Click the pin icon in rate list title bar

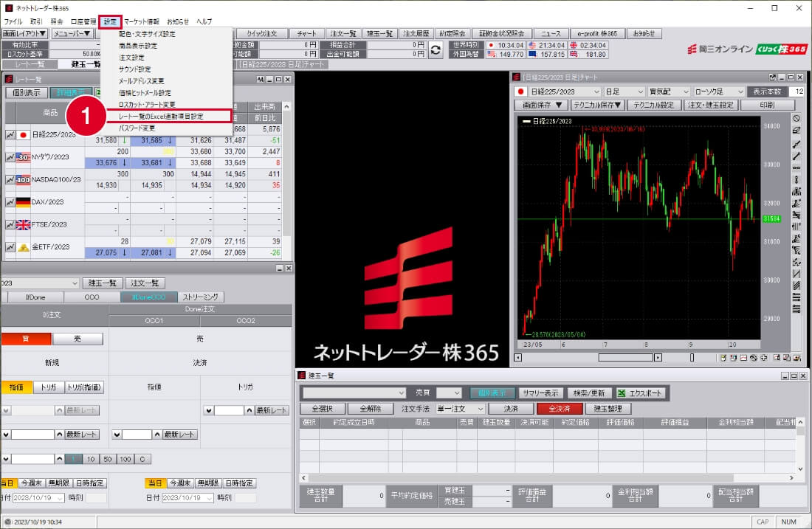pos(260,79)
